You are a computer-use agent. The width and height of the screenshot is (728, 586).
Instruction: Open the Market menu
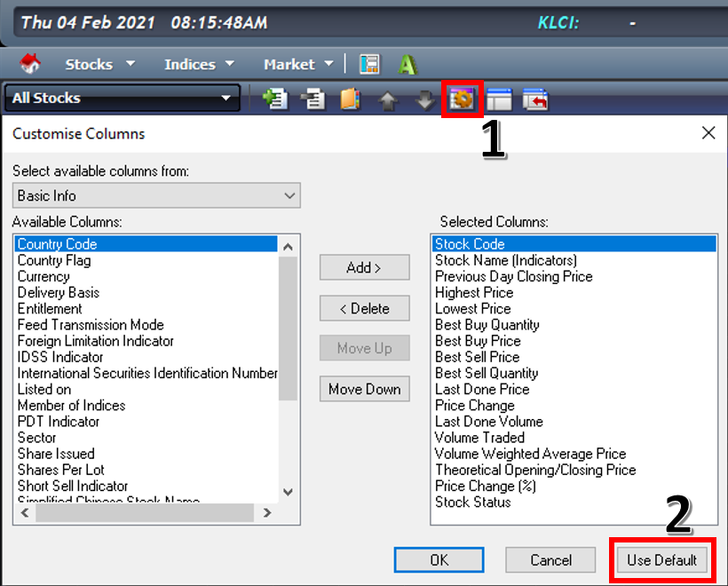point(298,64)
